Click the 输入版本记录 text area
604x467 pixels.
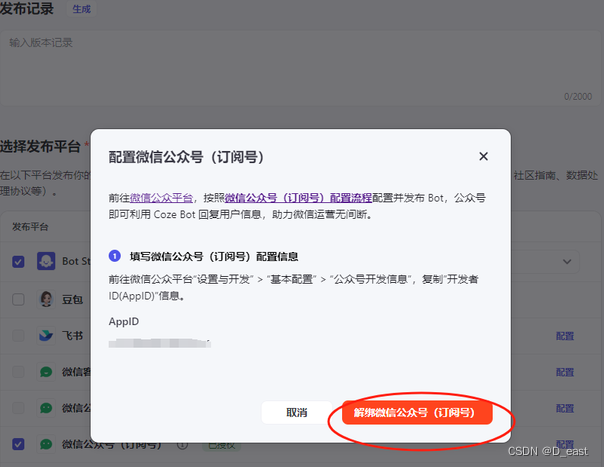300,68
